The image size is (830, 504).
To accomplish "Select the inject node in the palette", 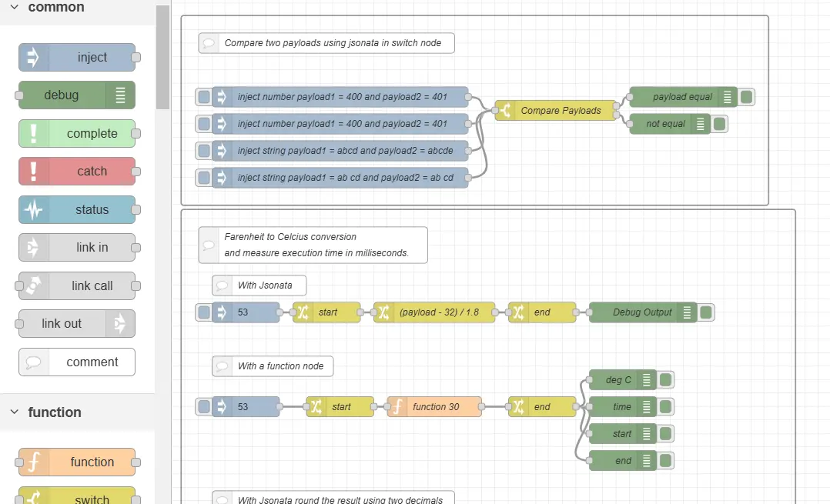I will click(77, 58).
